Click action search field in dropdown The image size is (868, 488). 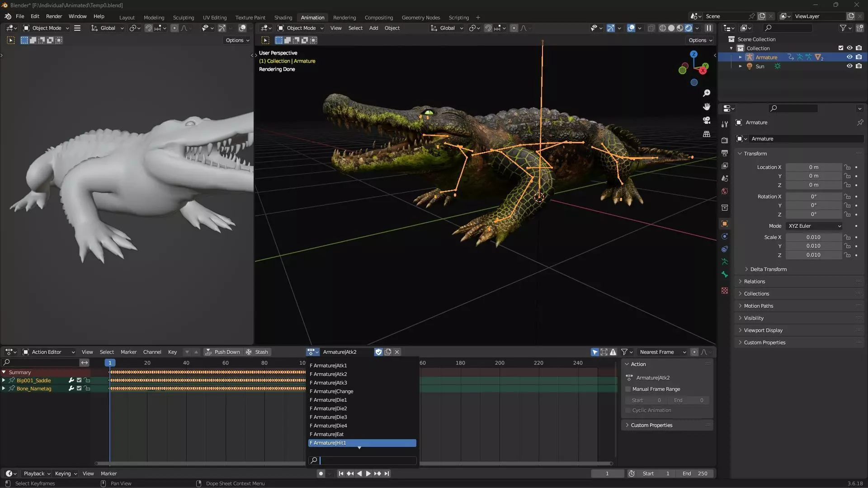[362, 460]
